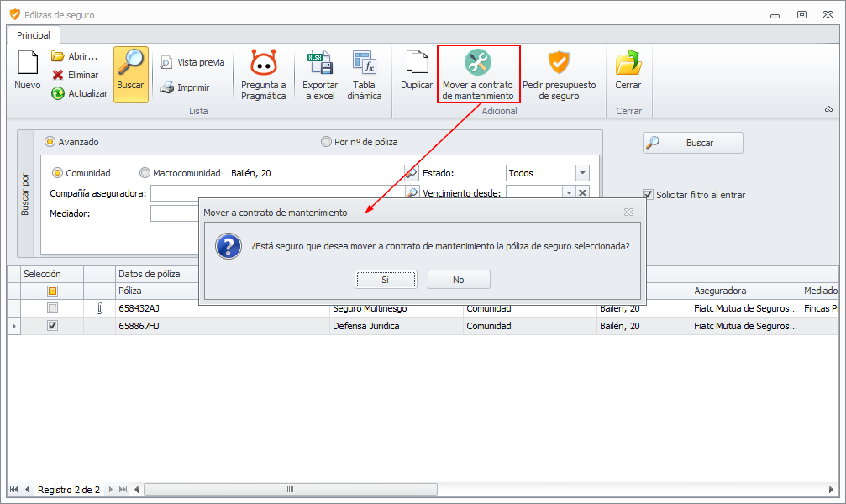Click Mover a contrato de mantenimiento
Viewport: 846px width, 504px height.
478,74
